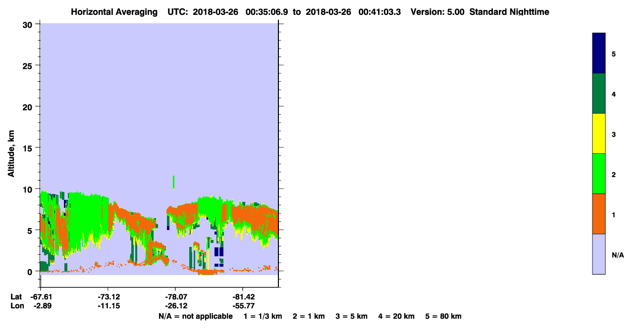Click the longitude value -55.77
The height and width of the screenshot is (330, 644).
[243, 306]
